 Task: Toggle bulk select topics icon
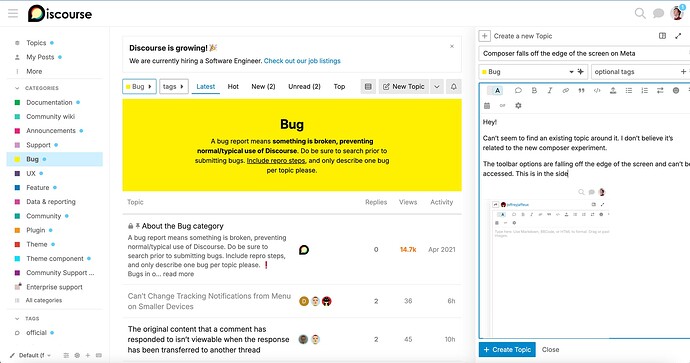(368, 87)
